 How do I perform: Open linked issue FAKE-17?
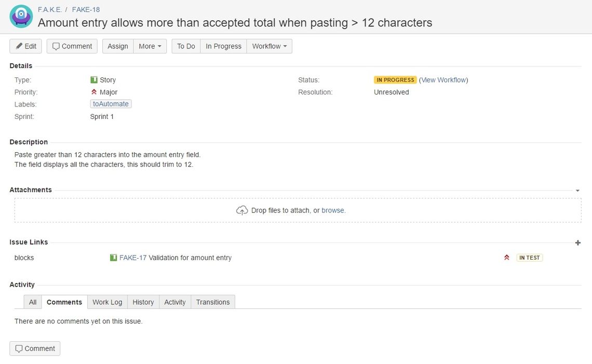click(133, 258)
